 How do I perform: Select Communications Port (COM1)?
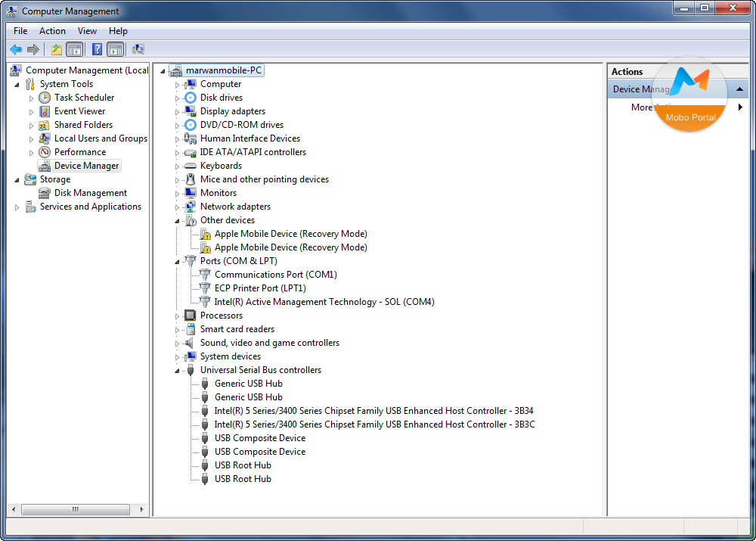276,275
